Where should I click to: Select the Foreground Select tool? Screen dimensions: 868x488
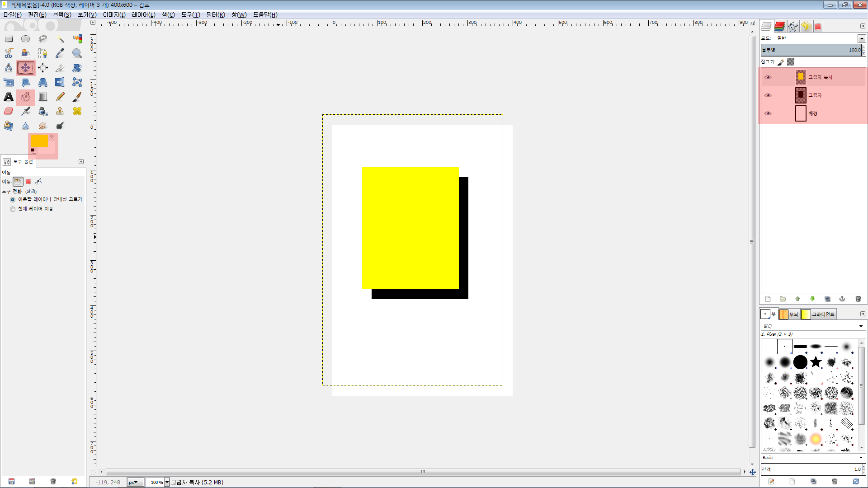(x=26, y=53)
